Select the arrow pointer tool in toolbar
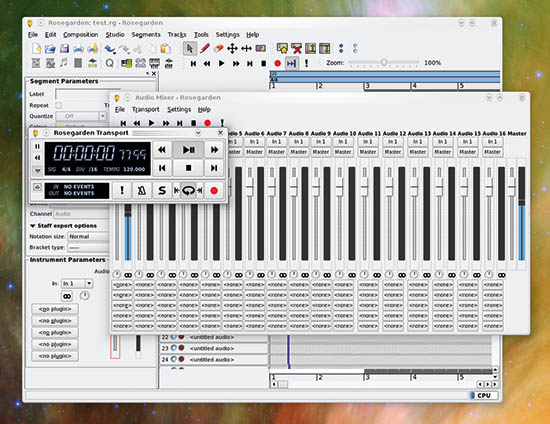This screenshot has height=424, width=550. [x=190, y=48]
